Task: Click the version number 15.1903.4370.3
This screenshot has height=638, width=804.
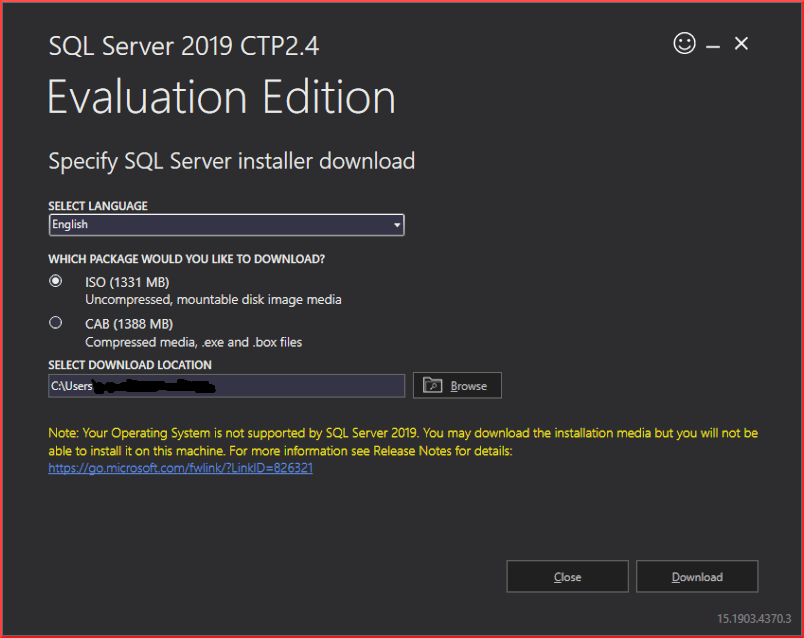Action: (754, 619)
